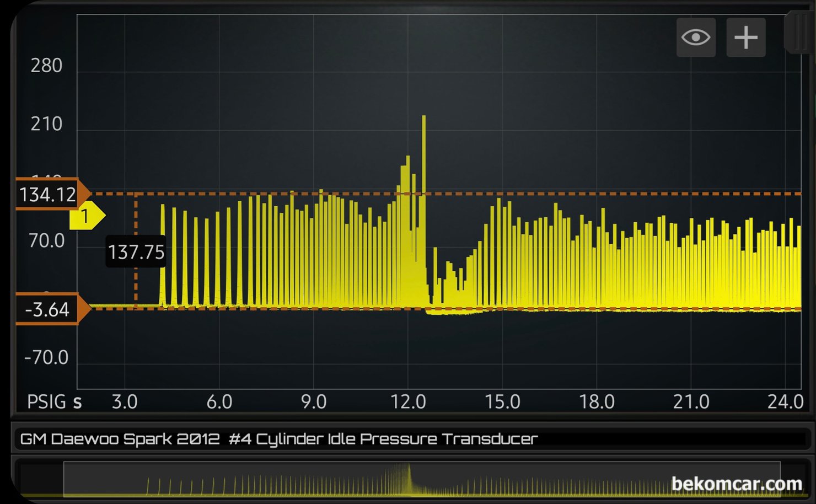
Task: Click the 3.0 time axis label
Action: [x=125, y=402]
